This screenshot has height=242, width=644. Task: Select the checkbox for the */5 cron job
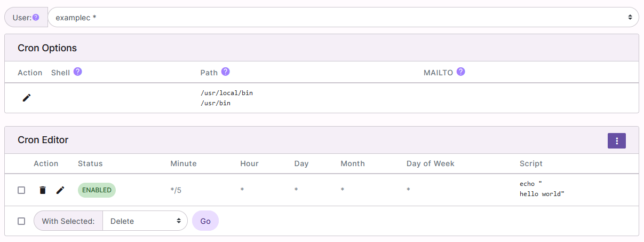pyautogui.click(x=21, y=190)
